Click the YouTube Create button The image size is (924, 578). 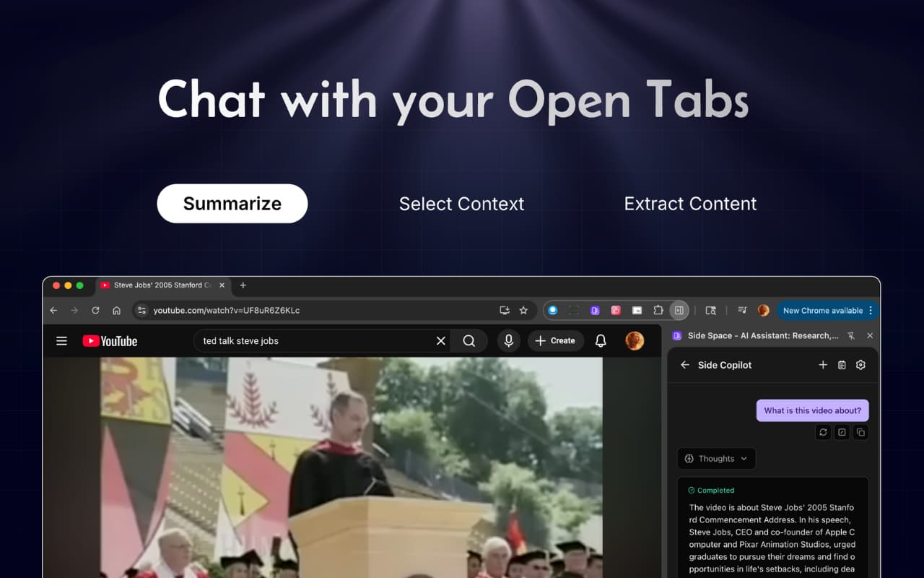click(x=556, y=341)
